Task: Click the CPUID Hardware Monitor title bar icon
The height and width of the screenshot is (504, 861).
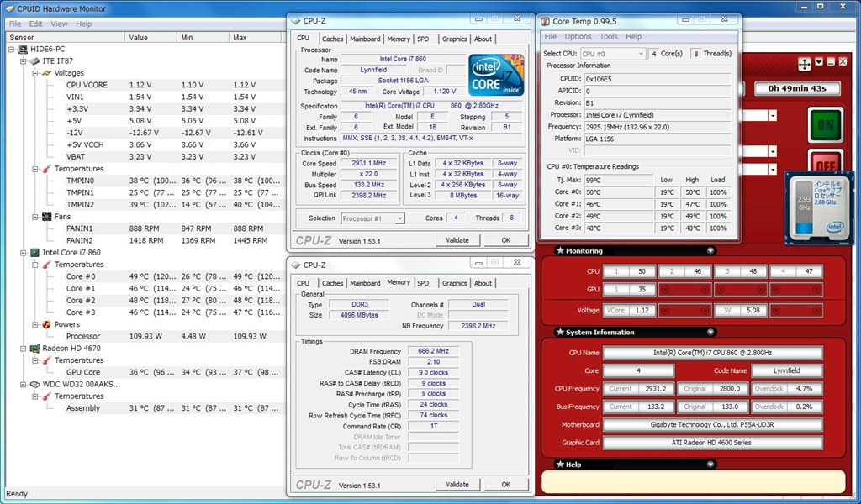Action: click(x=10, y=8)
